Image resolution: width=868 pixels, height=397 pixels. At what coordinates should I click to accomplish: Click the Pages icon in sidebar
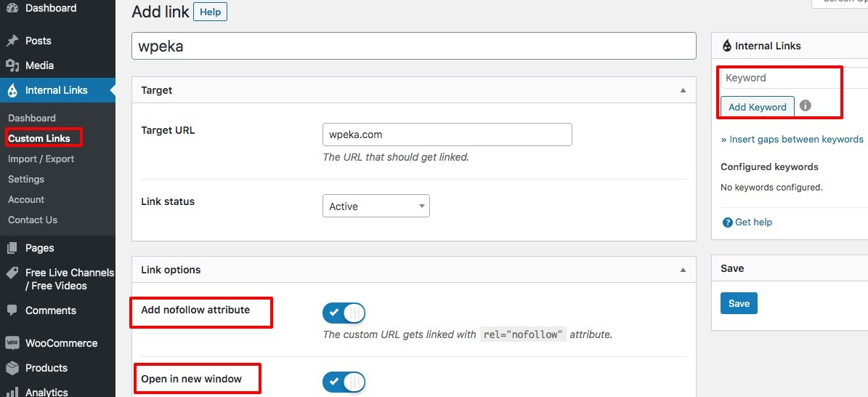(x=12, y=248)
